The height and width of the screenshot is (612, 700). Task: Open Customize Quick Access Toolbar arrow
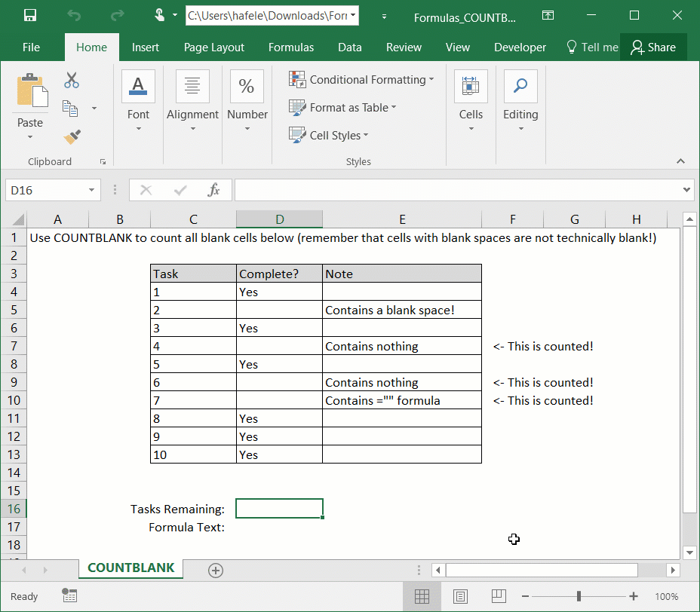[384, 17]
